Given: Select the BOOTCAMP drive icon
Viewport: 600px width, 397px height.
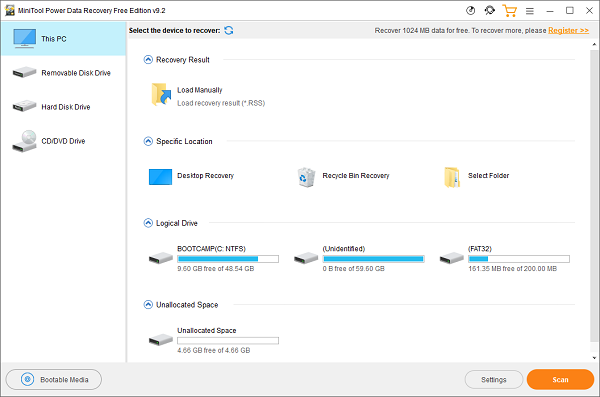Looking at the screenshot, I should pos(161,258).
